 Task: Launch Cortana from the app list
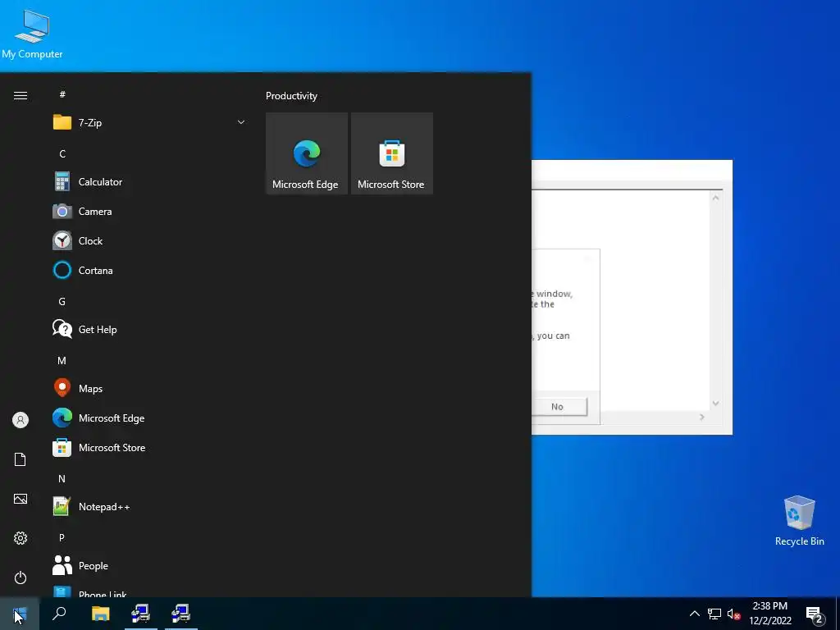click(x=148, y=270)
